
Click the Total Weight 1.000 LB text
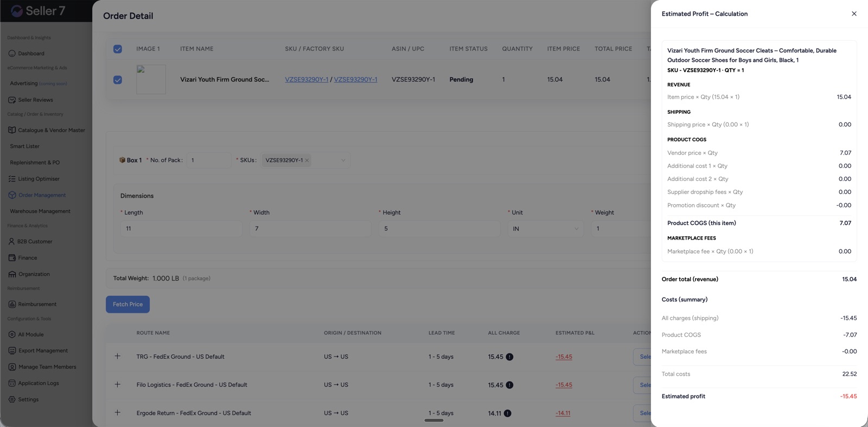[x=146, y=279]
